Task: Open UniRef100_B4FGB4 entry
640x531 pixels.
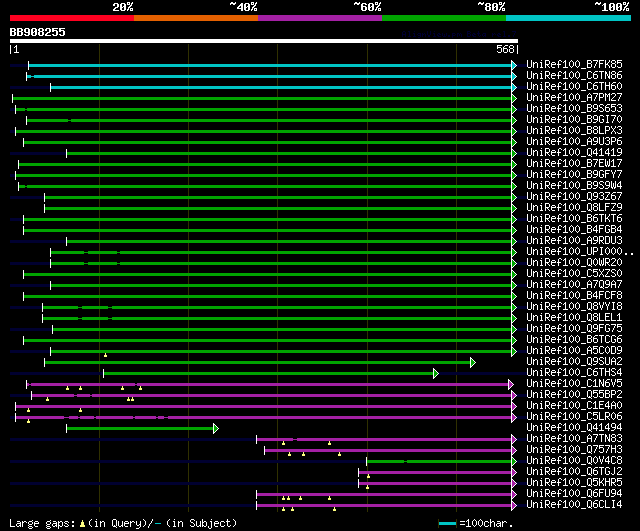Action: tap(574, 230)
